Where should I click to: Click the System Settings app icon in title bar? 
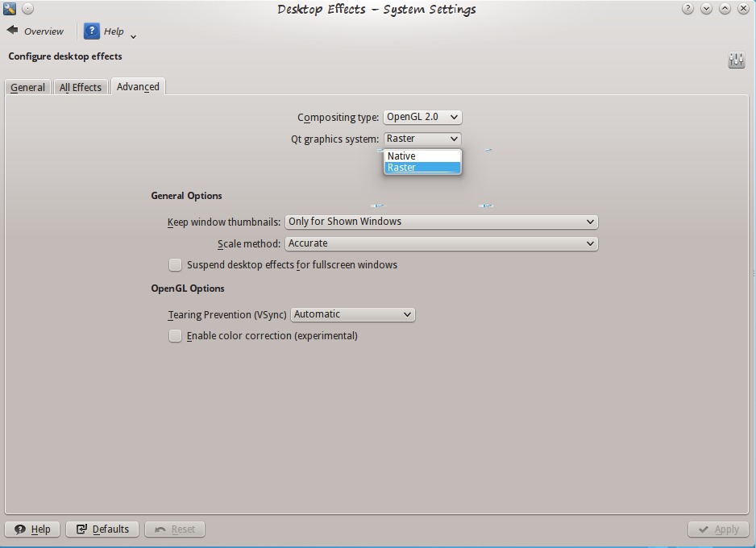coord(10,9)
